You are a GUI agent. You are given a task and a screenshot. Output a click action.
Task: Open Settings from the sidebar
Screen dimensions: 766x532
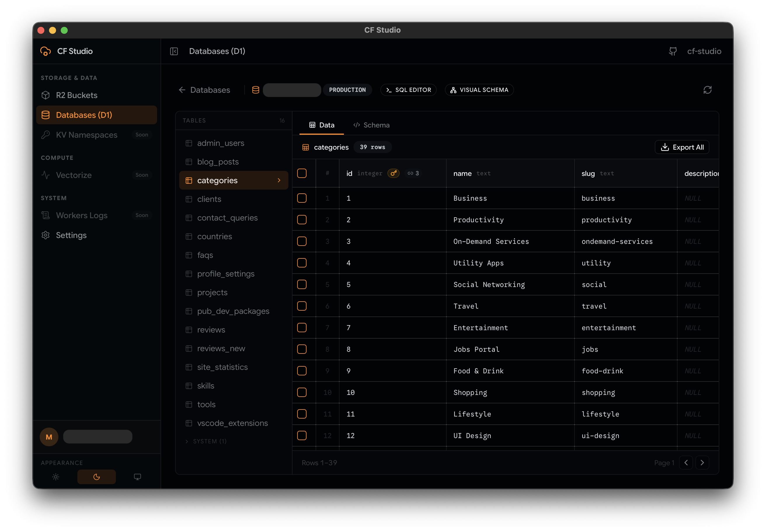coord(71,235)
